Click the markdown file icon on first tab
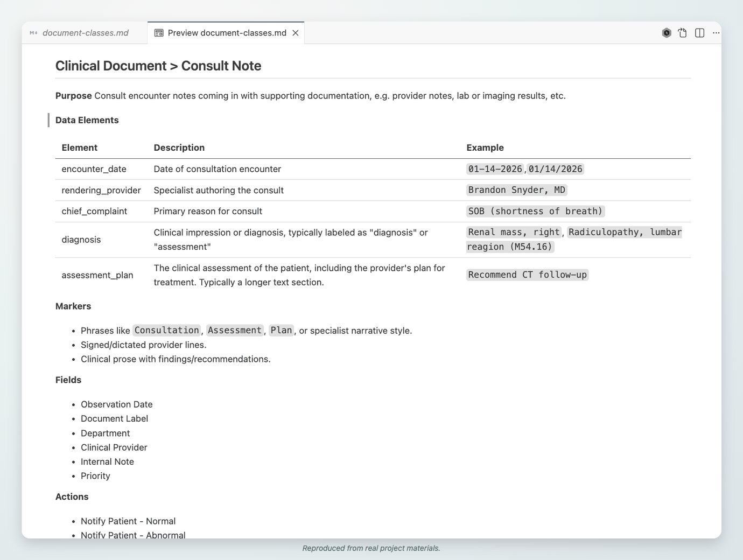743x560 pixels. point(33,33)
